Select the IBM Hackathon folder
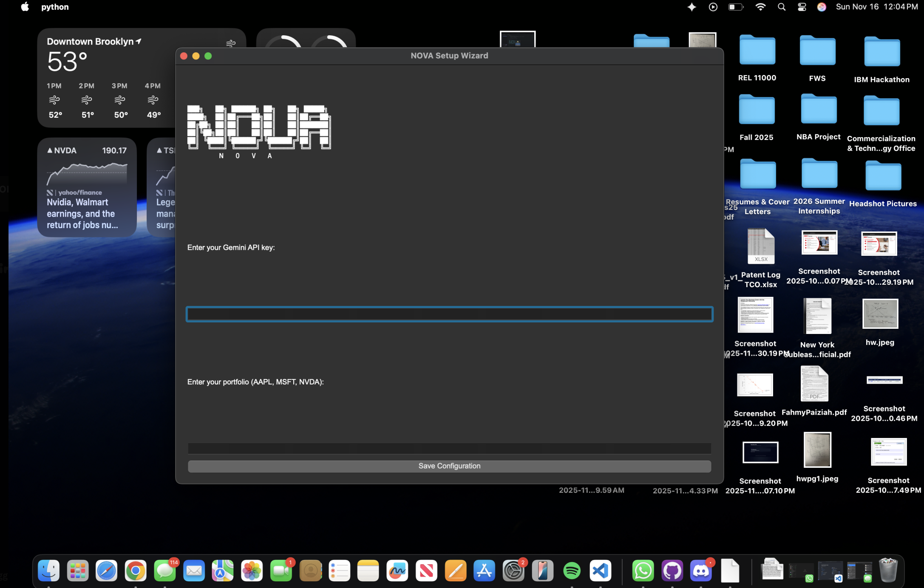Screen dimensions: 924x588 tap(882, 52)
